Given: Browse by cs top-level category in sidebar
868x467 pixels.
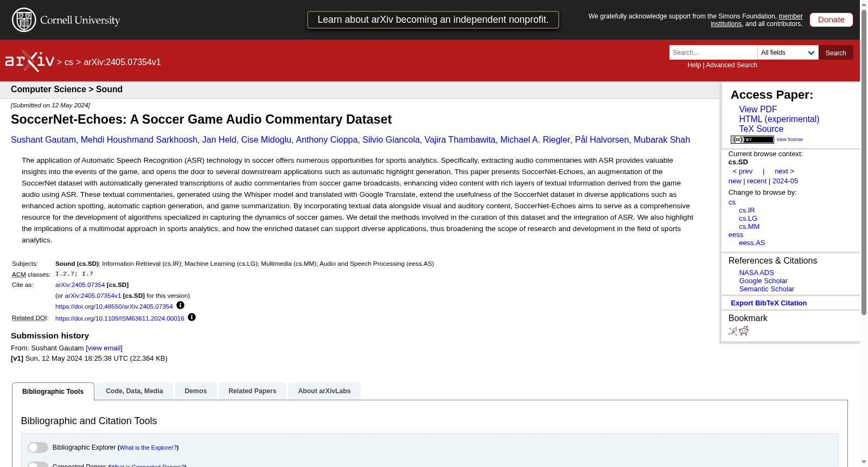Looking at the screenshot, I should pos(732,202).
